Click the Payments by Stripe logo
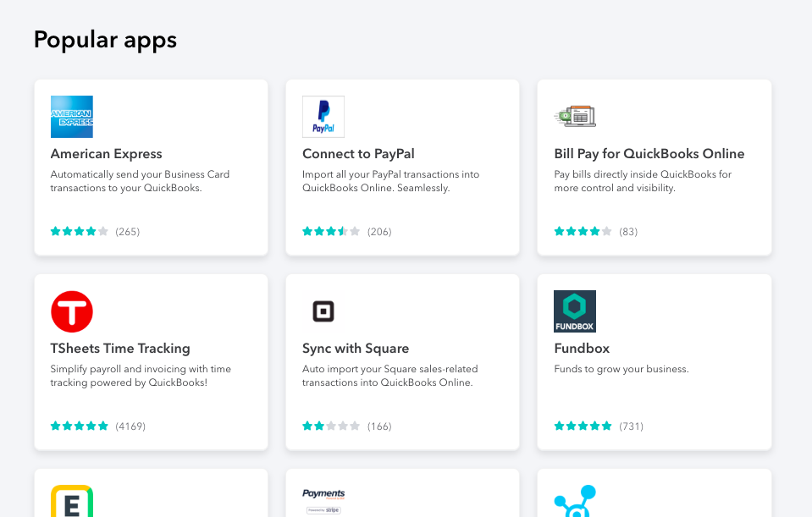 pyautogui.click(x=323, y=501)
